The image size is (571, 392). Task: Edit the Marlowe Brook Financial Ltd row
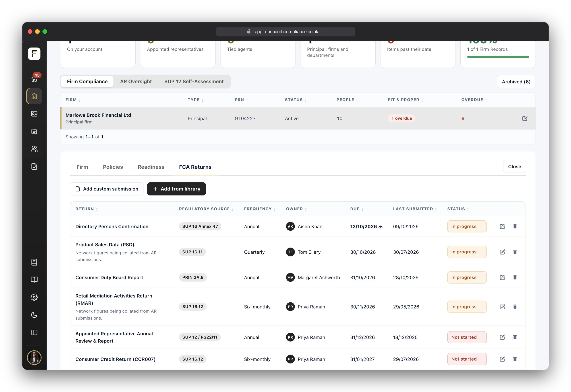525,118
